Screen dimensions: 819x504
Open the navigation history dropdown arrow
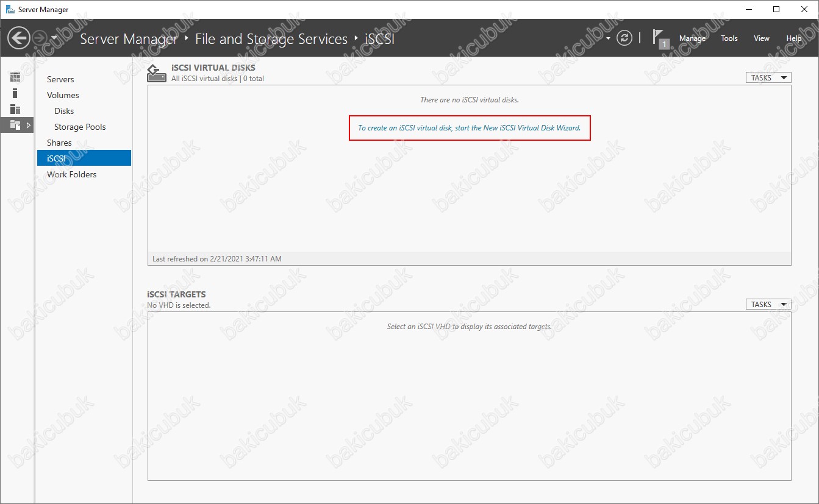point(54,38)
